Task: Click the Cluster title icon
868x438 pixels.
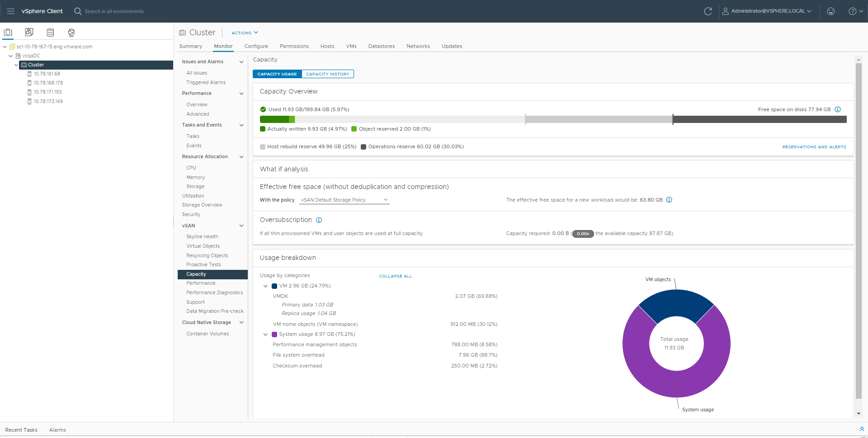Action: pyautogui.click(x=183, y=33)
